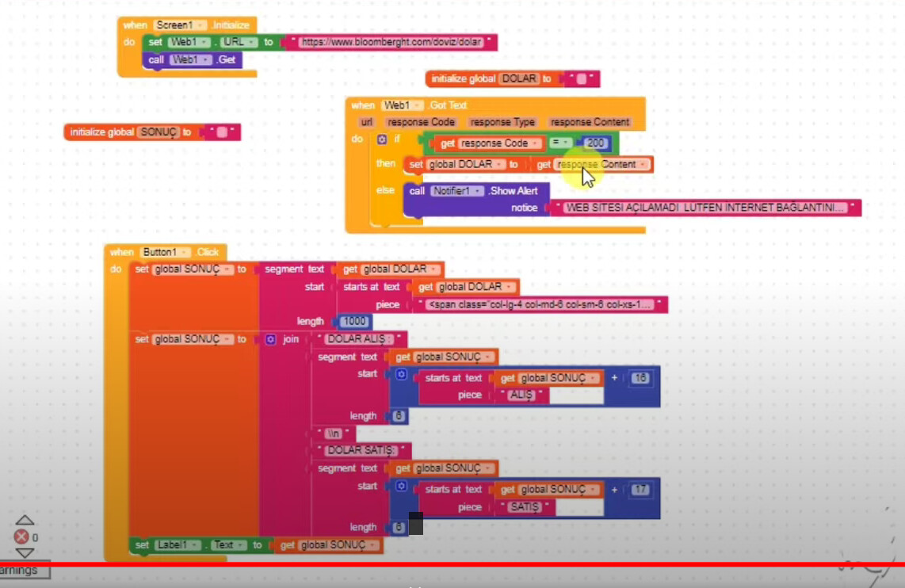
Task: Click the up arrow above the error counter
Action: (x=25, y=521)
